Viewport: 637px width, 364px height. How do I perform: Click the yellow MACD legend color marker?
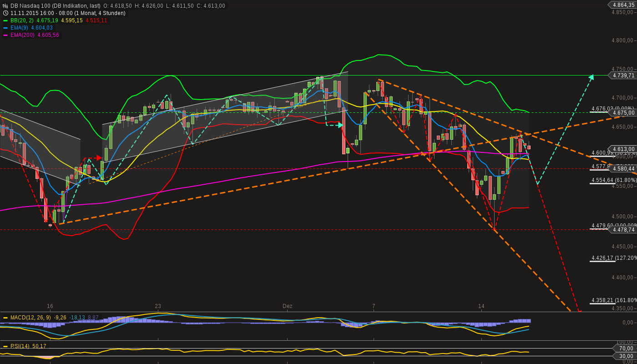pyautogui.click(x=5, y=317)
